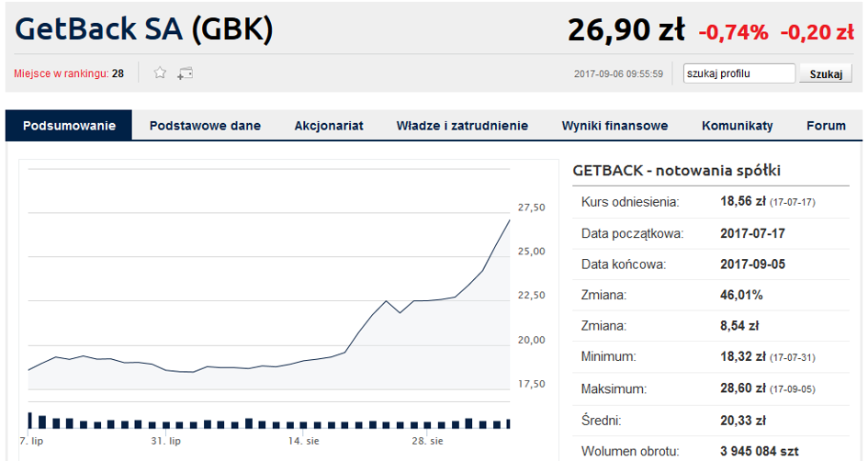Add GetBack to portfolio via wallet icon
868x461 pixels.
pos(185,73)
